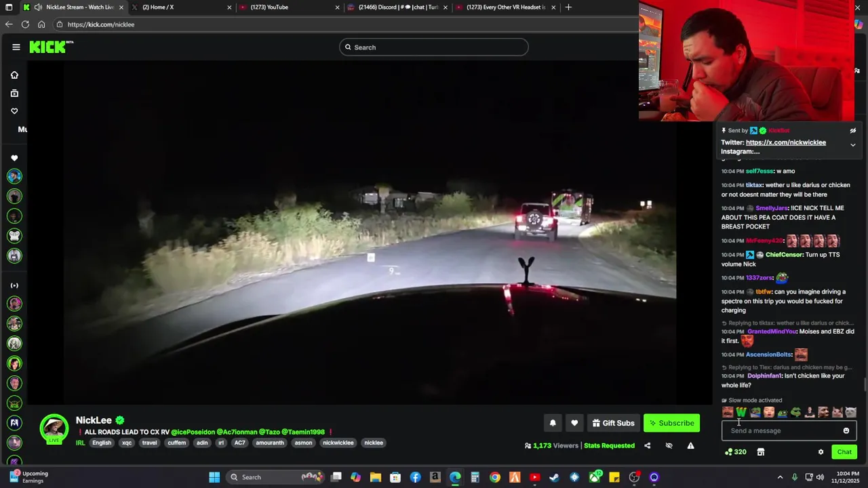Screen dimensions: 868x488
Task: Open Following heart icon in sidebar
Action: [x=14, y=111]
